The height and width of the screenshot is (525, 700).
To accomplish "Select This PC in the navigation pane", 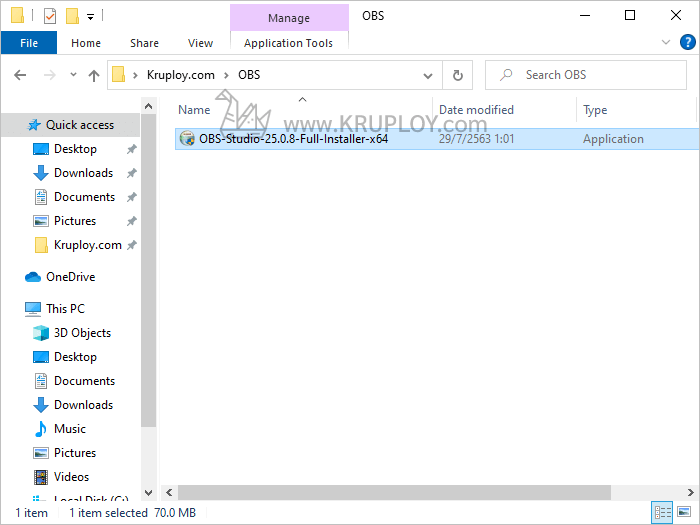I will [x=65, y=309].
